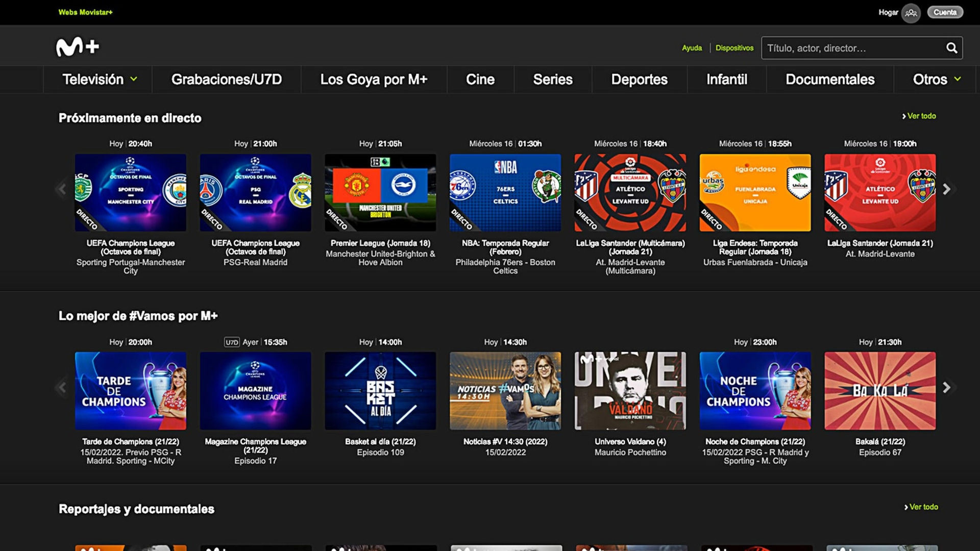Click the Webs Movistar+ link

tap(85, 12)
